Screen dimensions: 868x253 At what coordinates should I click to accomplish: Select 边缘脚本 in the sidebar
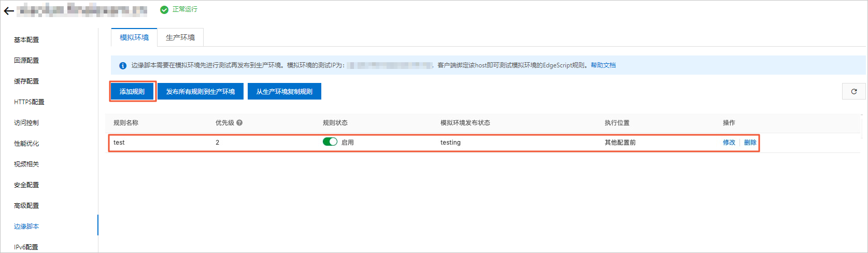[26, 226]
